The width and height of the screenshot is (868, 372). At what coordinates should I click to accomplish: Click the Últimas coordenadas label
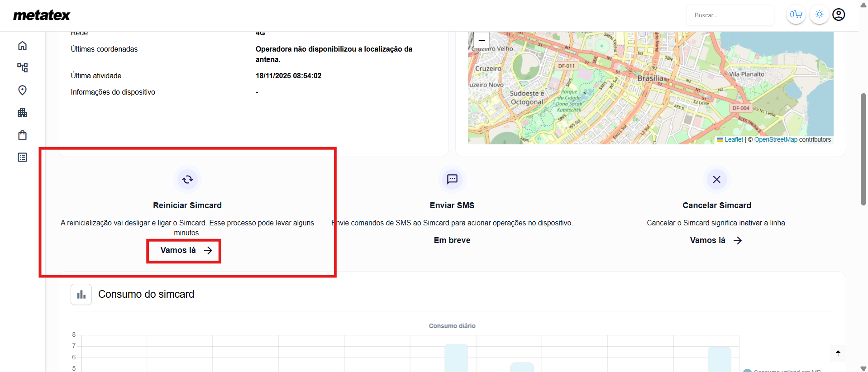tap(104, 49)
